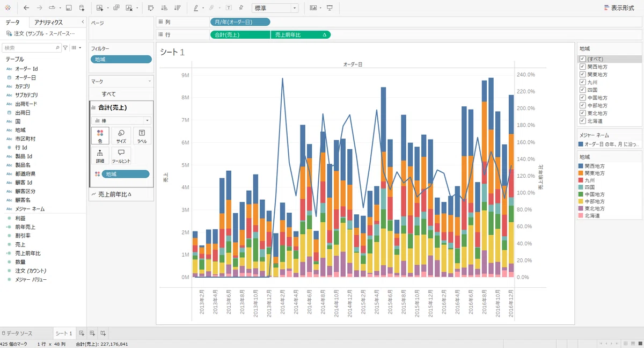Click the swap rows and columns icon
Image resolution: width=644 pixels, height=348 pixels.
151,8
